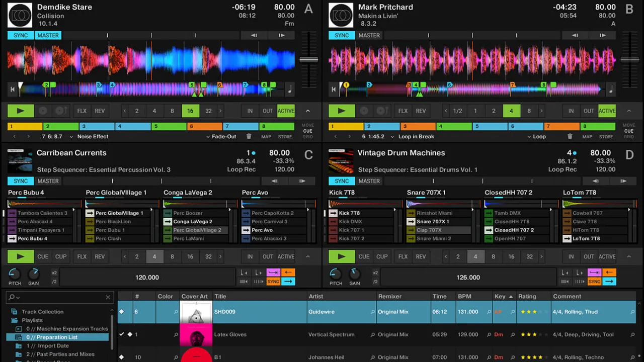Bend tempo forward on Deck B

[x=603, y=35]
